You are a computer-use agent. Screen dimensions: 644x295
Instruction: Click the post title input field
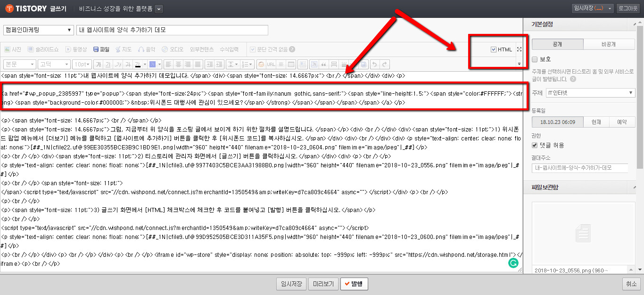[x=172, y=30]
